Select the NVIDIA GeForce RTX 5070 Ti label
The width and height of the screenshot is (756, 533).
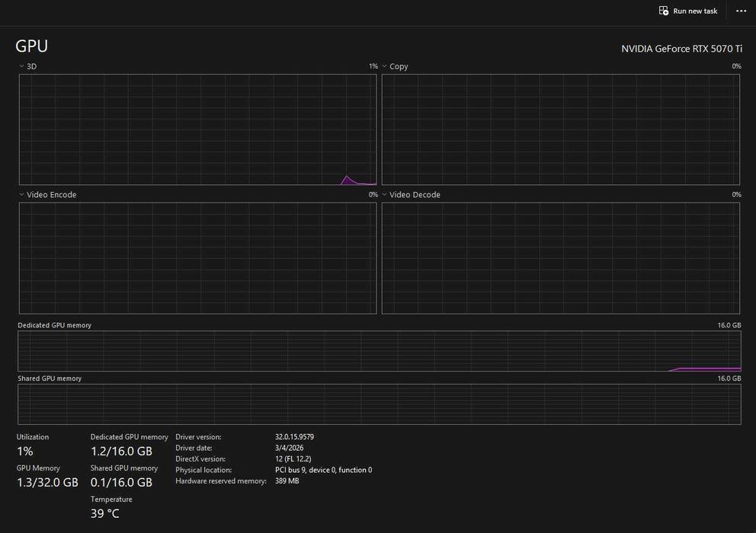(681, 49)
